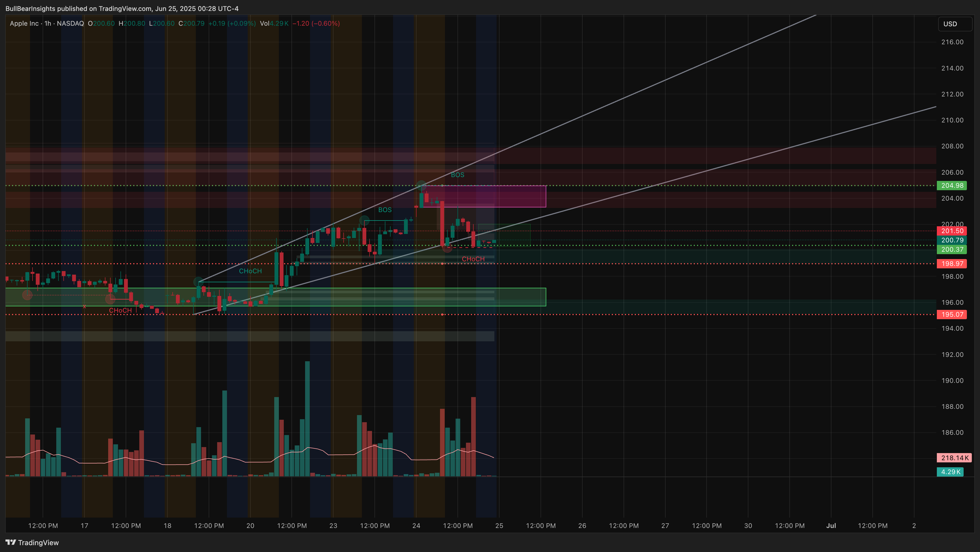
Task: Open the USD currency selector
Action: pos(955,24)
